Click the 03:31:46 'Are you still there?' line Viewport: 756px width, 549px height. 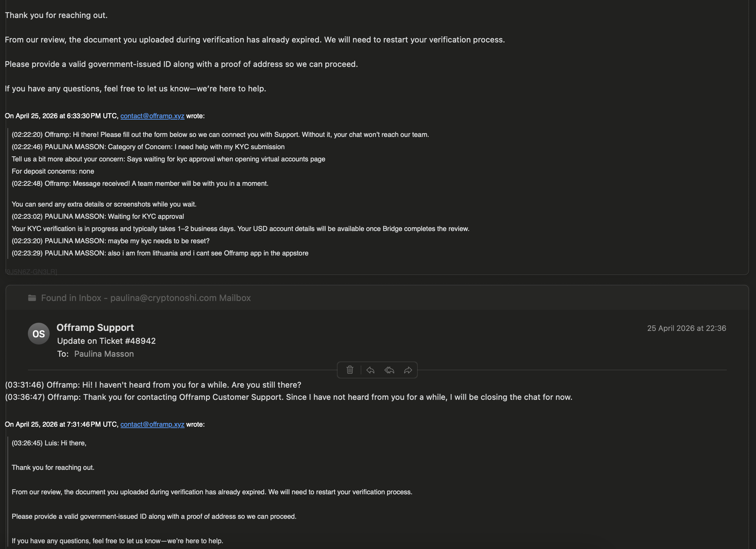click(153, 385)
